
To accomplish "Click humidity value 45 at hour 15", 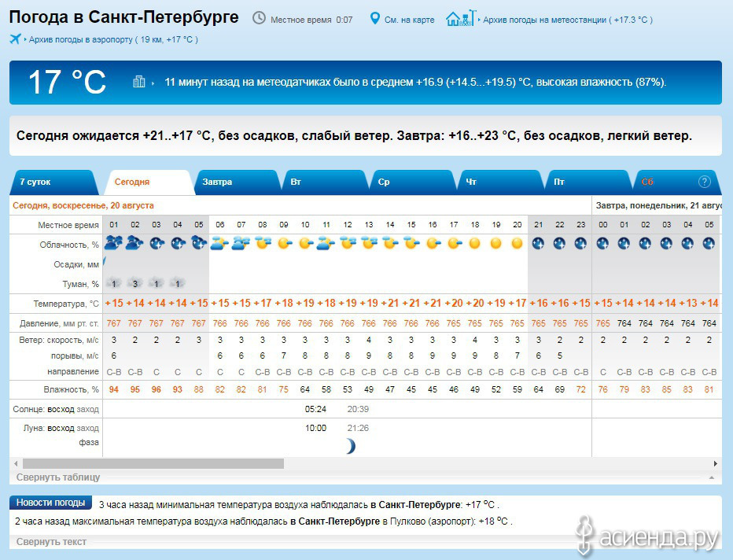I will click(411, 389).
